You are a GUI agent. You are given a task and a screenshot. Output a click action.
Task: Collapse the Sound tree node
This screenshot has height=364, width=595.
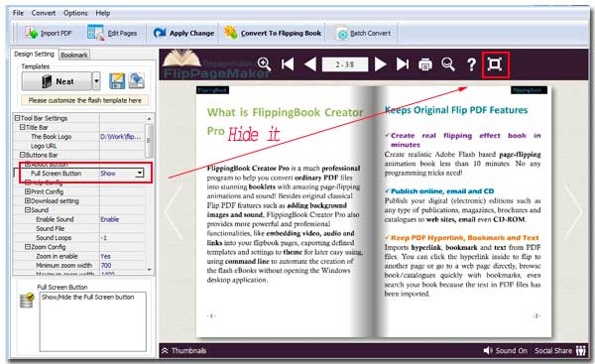pyautogui.click(x=28, y=210)
